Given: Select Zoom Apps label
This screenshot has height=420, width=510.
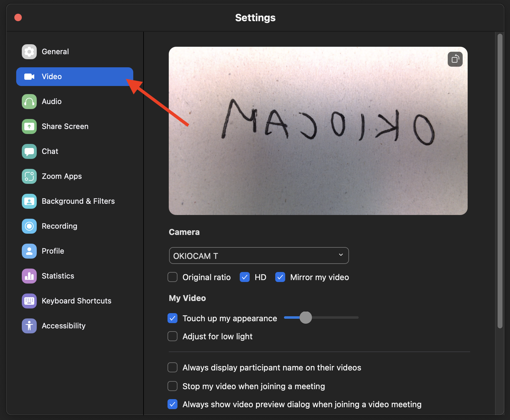Looking at the screenshot, I should click(x=62, y=176).
